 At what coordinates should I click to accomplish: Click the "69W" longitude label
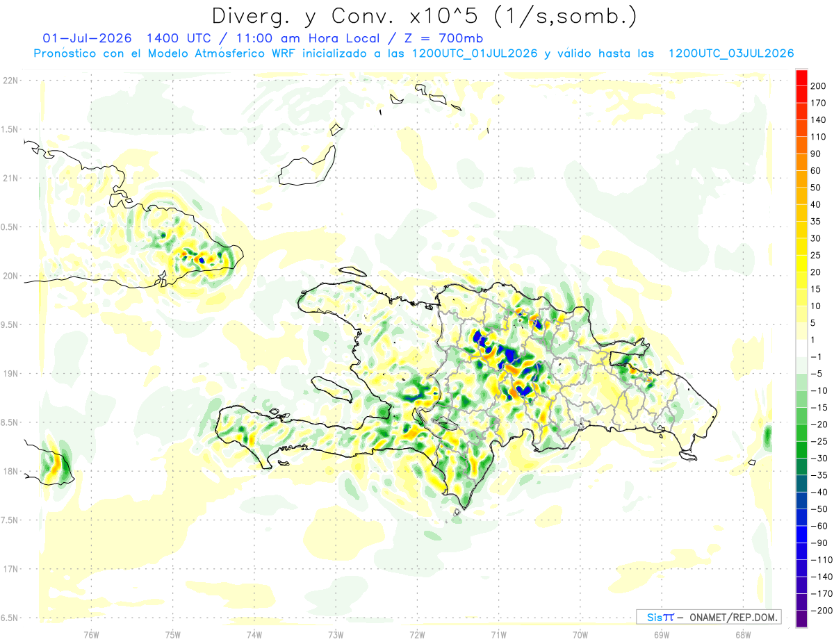[x=662, y=635]
